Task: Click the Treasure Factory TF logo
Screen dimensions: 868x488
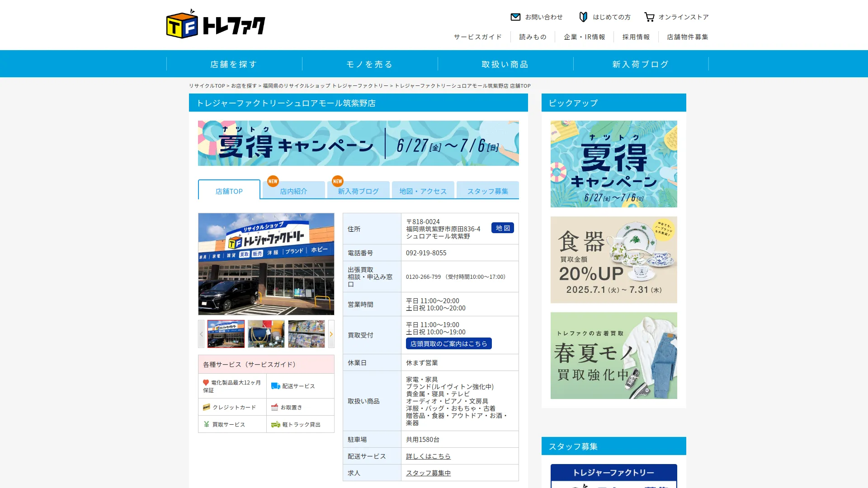Action: coord(216,24)
